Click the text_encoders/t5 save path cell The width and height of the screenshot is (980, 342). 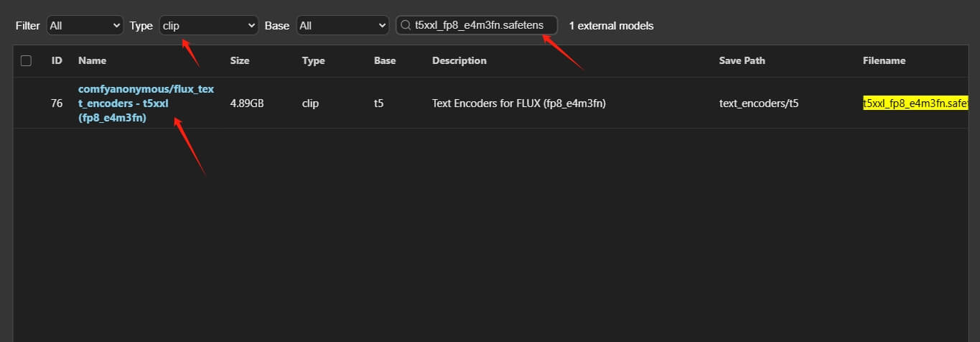tap(759, 103)
